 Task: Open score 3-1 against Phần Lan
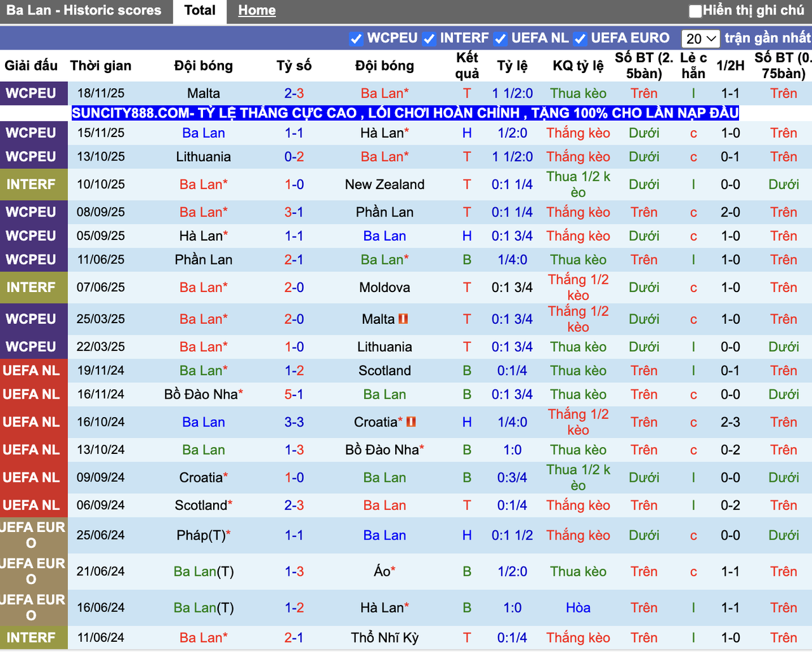coord(294,212)
